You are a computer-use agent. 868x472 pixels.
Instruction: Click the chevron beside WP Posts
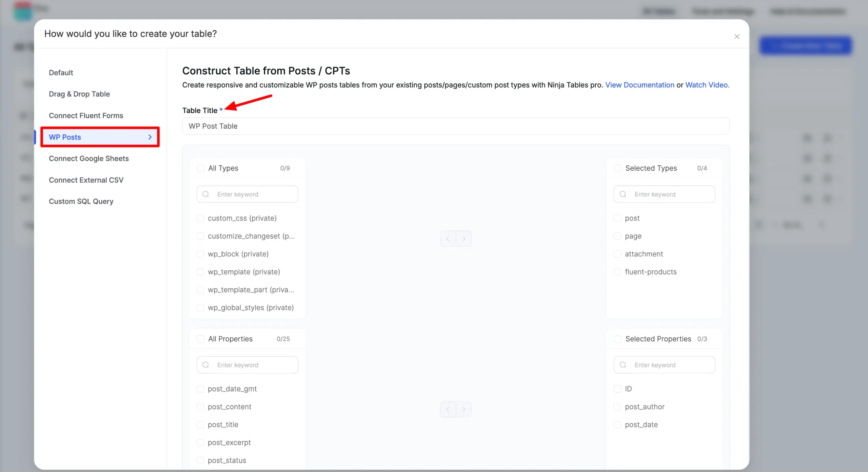pyautogui.click(x=150, y=137)
